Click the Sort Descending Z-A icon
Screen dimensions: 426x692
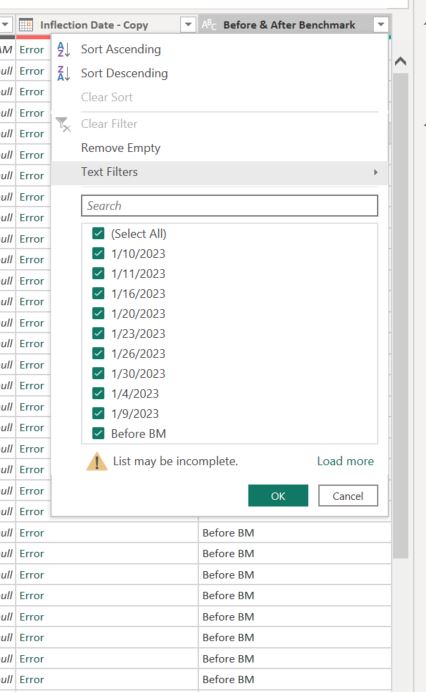coord(64,73)
